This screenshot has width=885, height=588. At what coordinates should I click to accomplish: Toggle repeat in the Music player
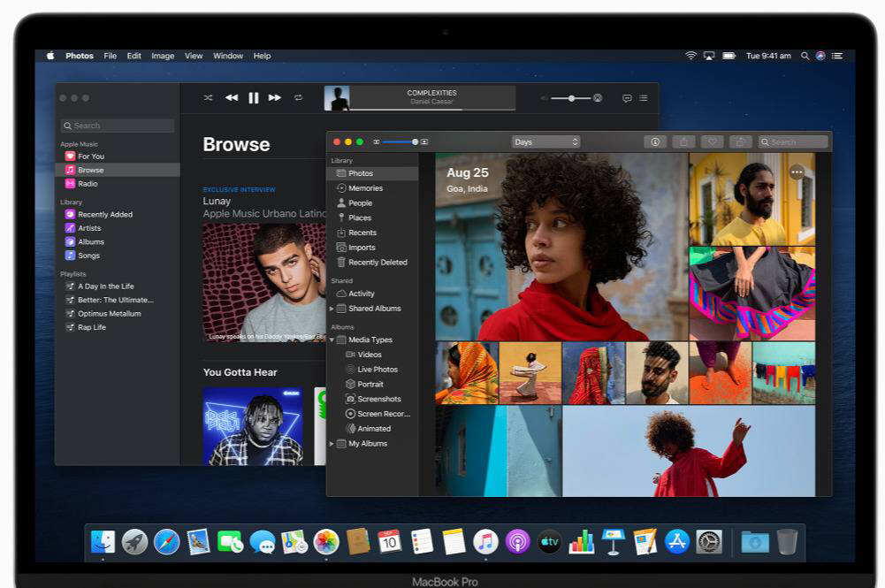click(x=299, y=97)
